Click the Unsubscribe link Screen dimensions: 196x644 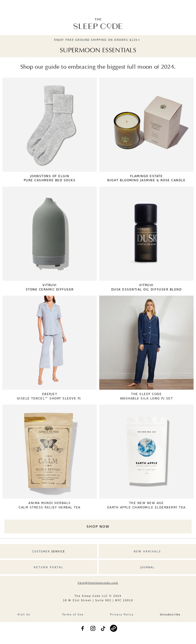[x=170, y=614]
